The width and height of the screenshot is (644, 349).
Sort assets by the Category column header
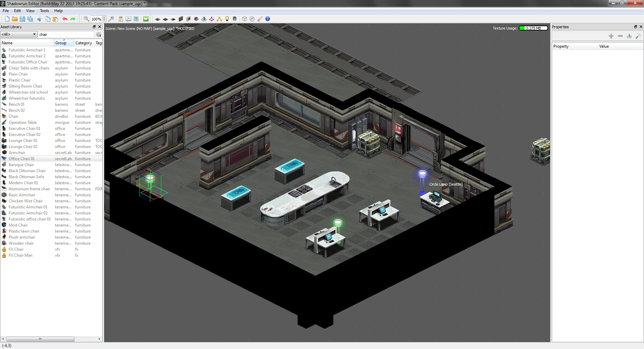pyautogui.click(x=84, y=43)
